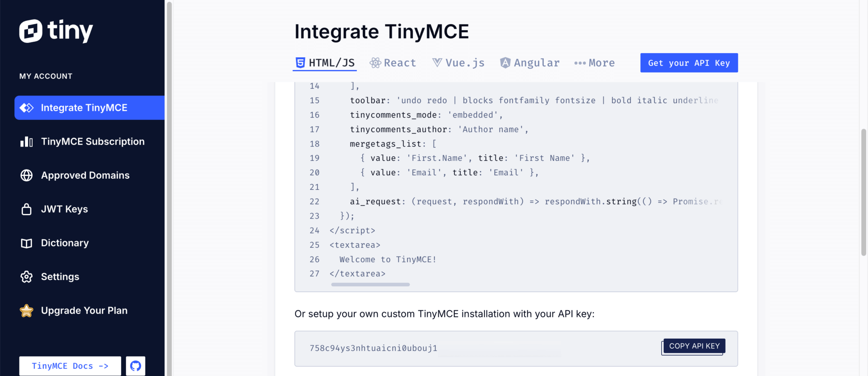Image resolution: width=868 pixels, height=376 pixels.
Task: Click the 'ai_request:' code line 22
Action: (536, 202)
